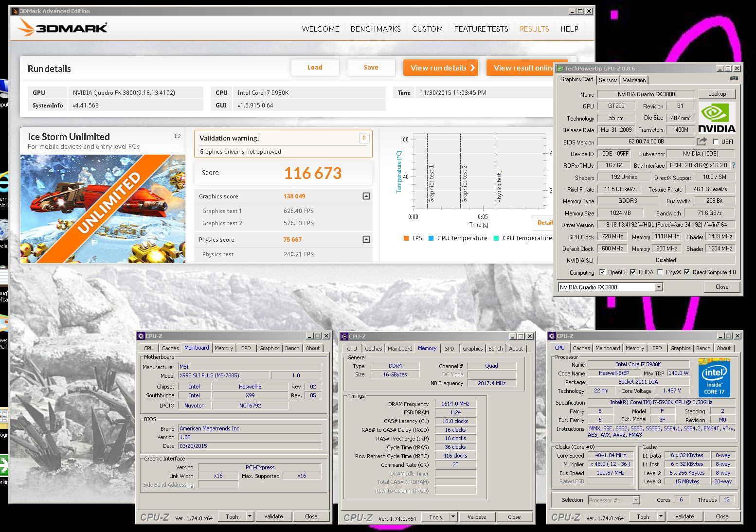756x532 pixels.
Task: Click the 3DMark title bar icon
Action: (15, 11)
